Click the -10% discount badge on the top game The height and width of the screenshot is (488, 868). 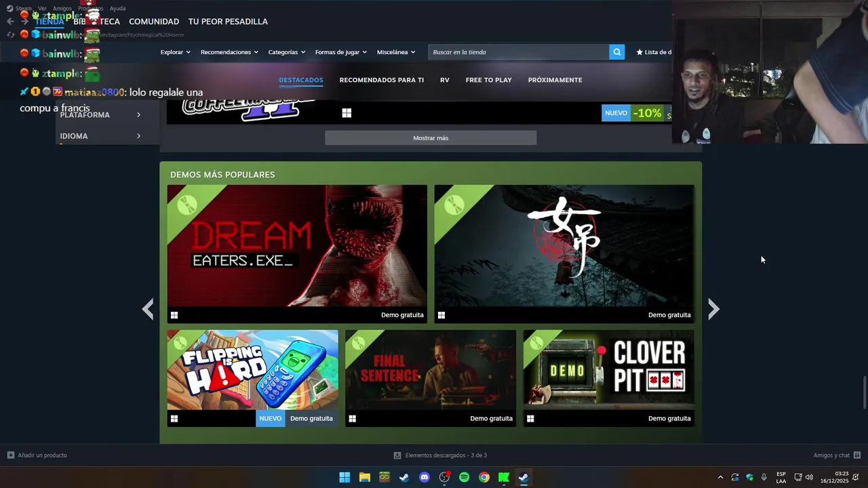pyautogui.click(x=647, y=113)
